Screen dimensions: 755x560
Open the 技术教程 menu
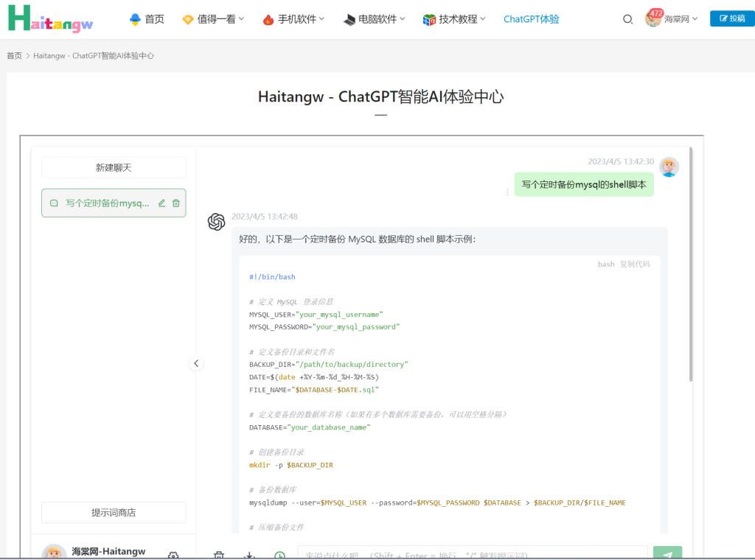click(x=455, y=19)
